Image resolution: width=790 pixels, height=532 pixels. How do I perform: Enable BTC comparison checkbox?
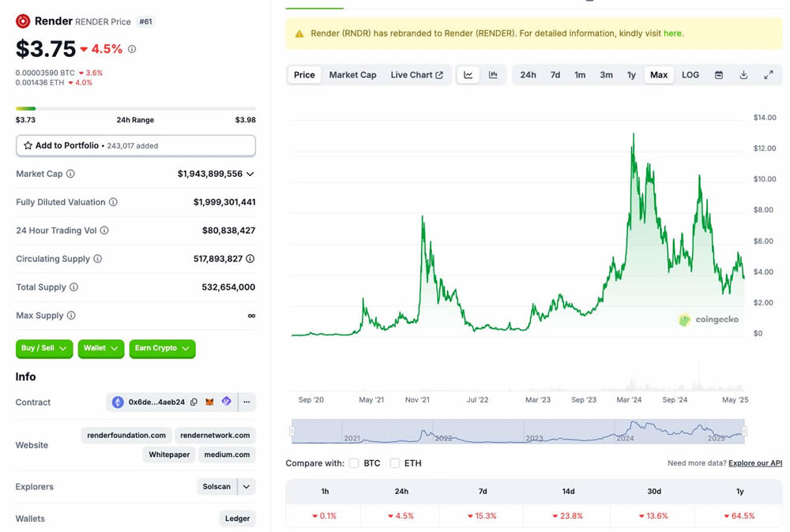[354, 463]
